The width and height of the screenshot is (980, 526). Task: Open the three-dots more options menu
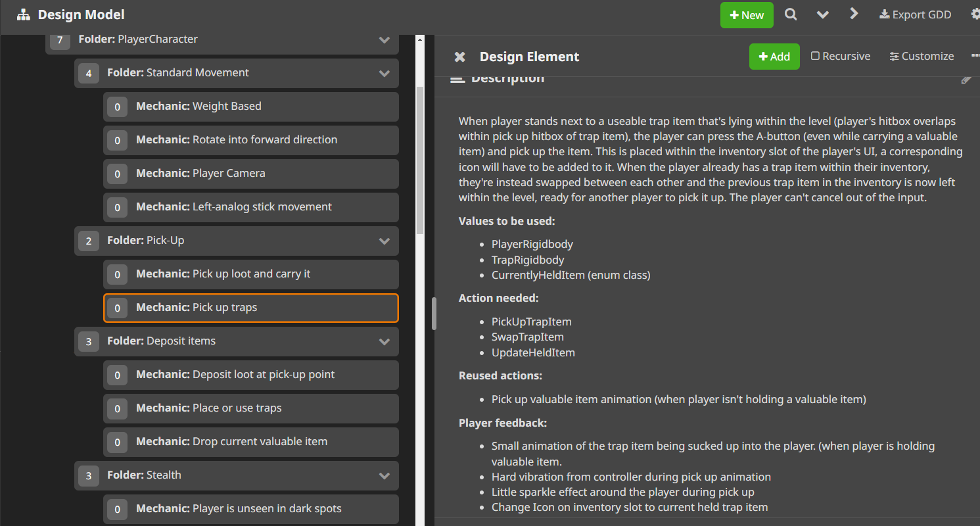point(975,56)
